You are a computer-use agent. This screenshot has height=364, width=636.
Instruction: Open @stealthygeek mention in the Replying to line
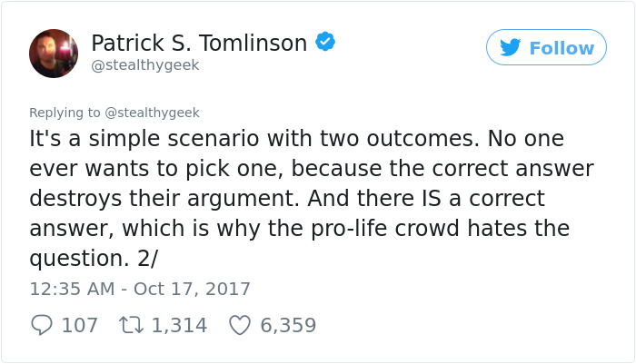tap(152, 113)
